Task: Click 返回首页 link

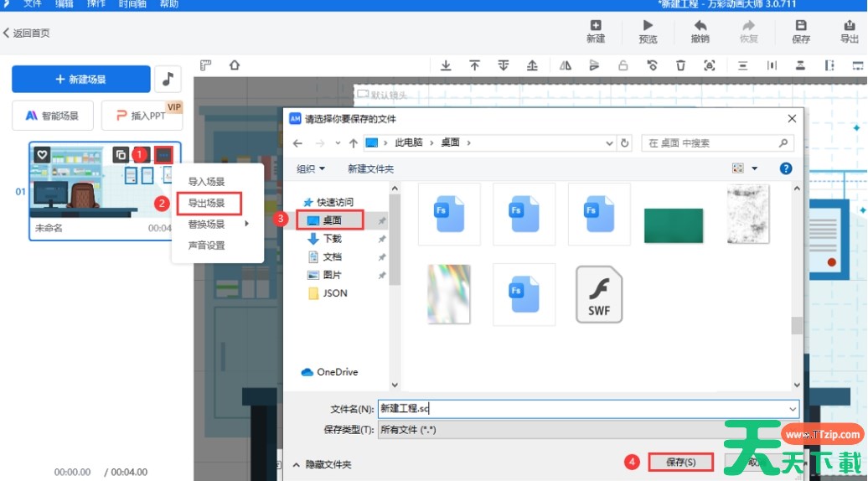Action: pos(27,34)
